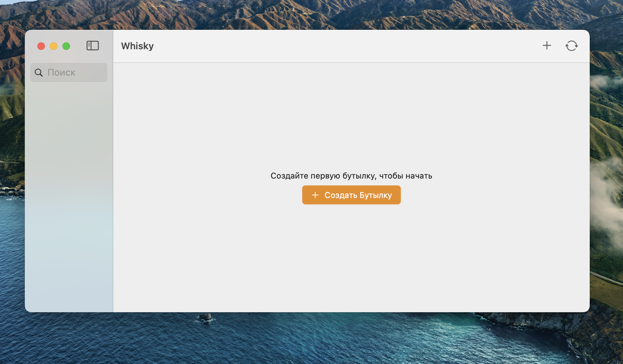The height and width of the screenshot is (364, 623).
Task: Click the text Создайте первую бутылку, чтобы начать
Action: pyautogui.click(x=351, y=176)
